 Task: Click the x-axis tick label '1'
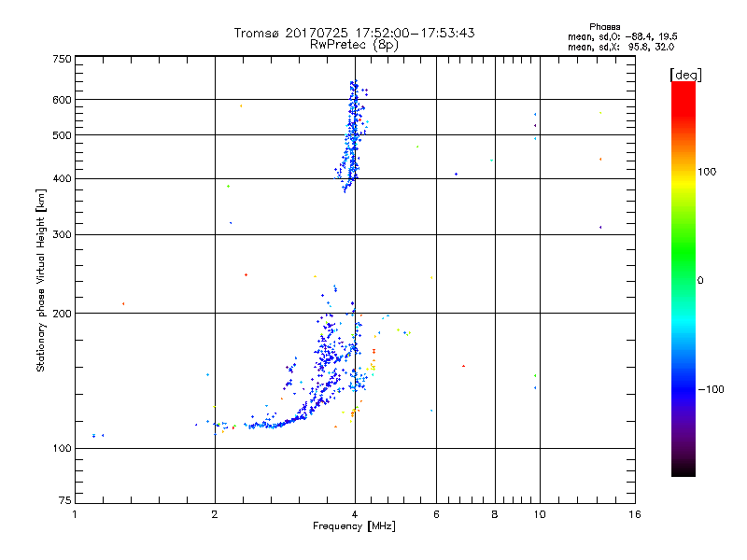tap(75, 514)
